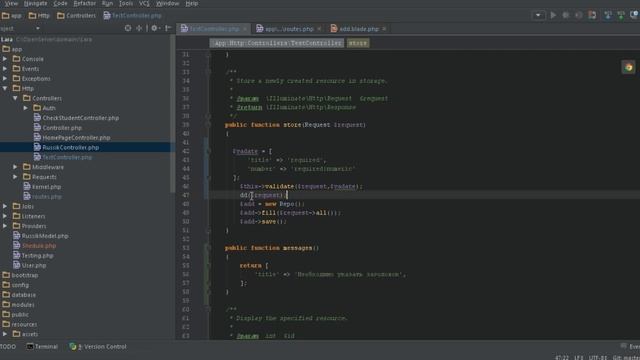
Task: Click the VCS update project icon
Action: 608,15
